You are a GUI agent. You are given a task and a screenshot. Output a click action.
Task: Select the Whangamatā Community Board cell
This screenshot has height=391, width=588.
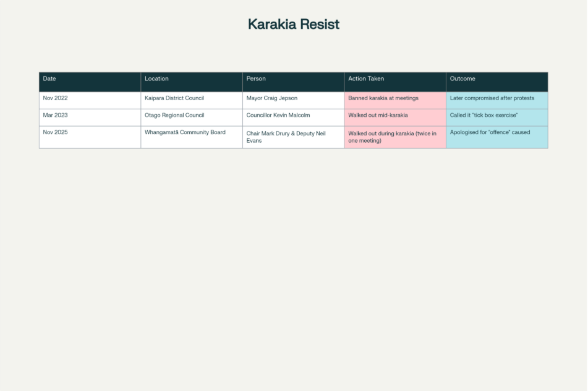(192, 137)
